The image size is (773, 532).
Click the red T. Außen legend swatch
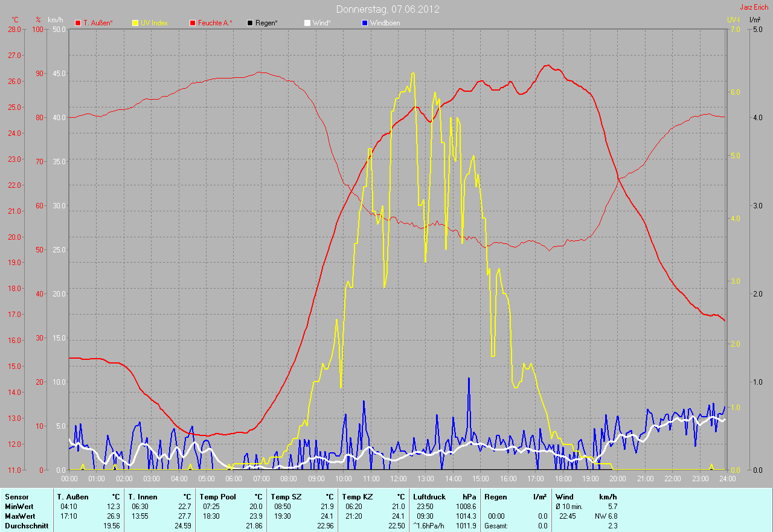tap(78, 23)
